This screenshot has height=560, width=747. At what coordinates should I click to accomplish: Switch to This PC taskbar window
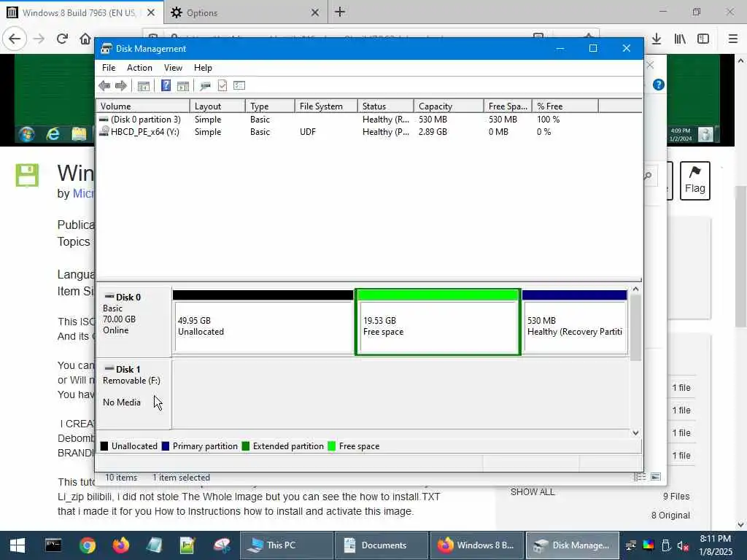286,545
